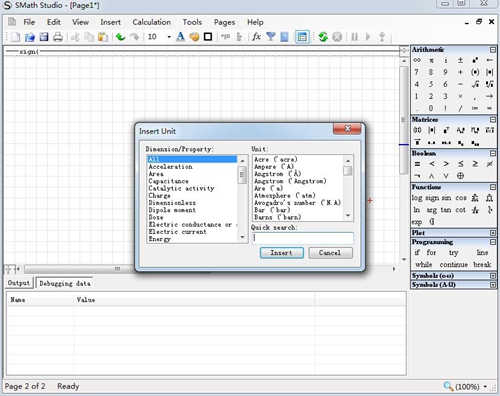Open the Insert menu
This screenshot has width=500, height=396.
(111, 22)
